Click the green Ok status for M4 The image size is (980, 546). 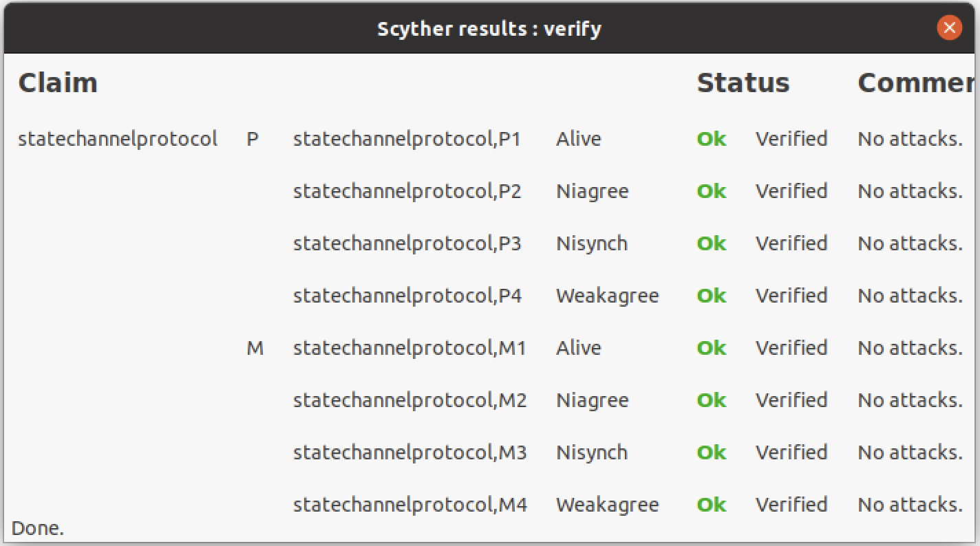[711, 505]
